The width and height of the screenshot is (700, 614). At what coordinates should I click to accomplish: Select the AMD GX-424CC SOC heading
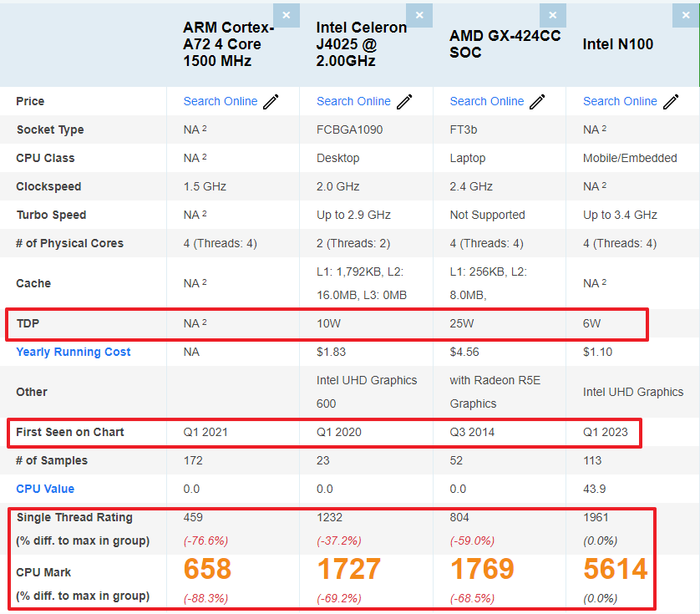tap(505, 44)
